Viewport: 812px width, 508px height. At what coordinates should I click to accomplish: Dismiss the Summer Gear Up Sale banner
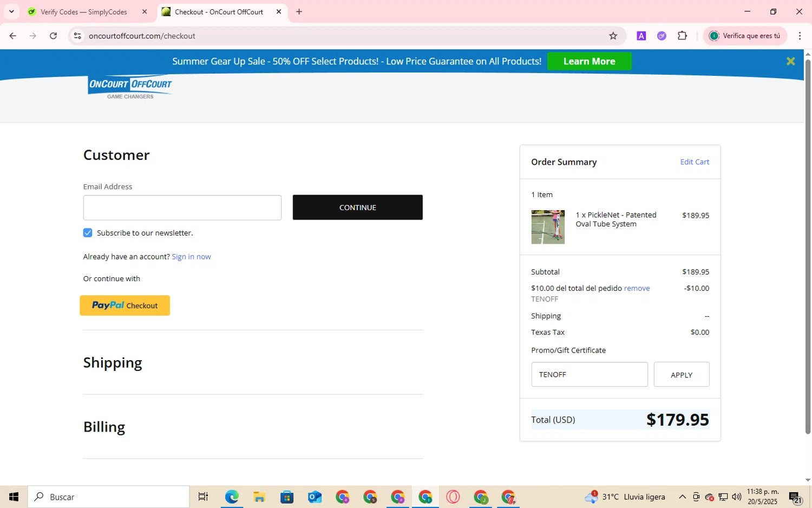click(790, 61)
